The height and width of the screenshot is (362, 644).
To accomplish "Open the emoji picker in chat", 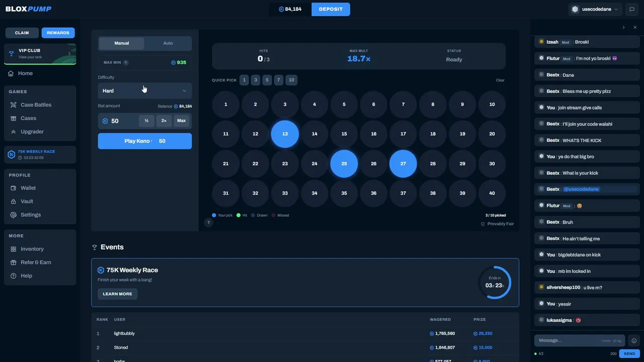I will click(634, 340).
